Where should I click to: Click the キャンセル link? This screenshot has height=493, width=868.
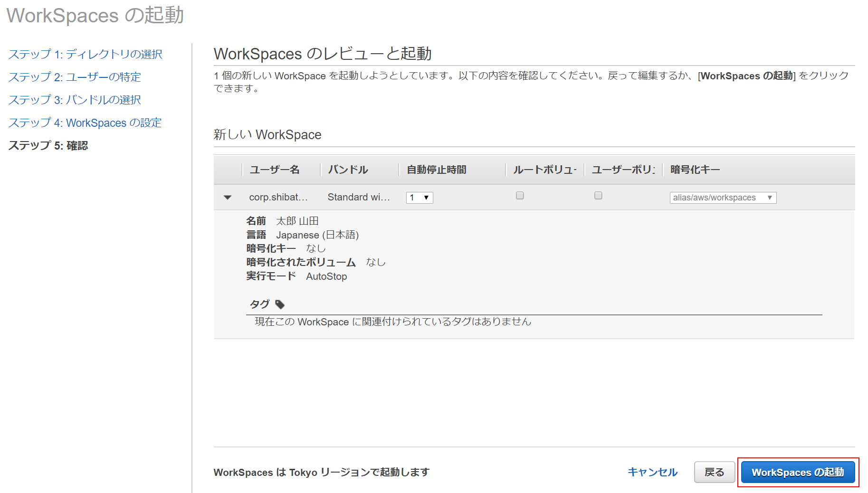point(652,472)
